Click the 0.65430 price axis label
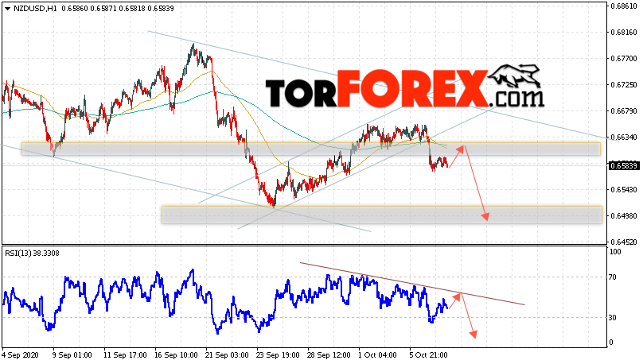The image size is (643, 364). click(623, 190)
